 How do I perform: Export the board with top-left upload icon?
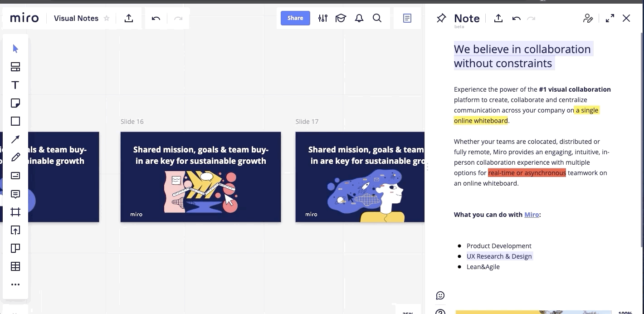pos(129,18)
